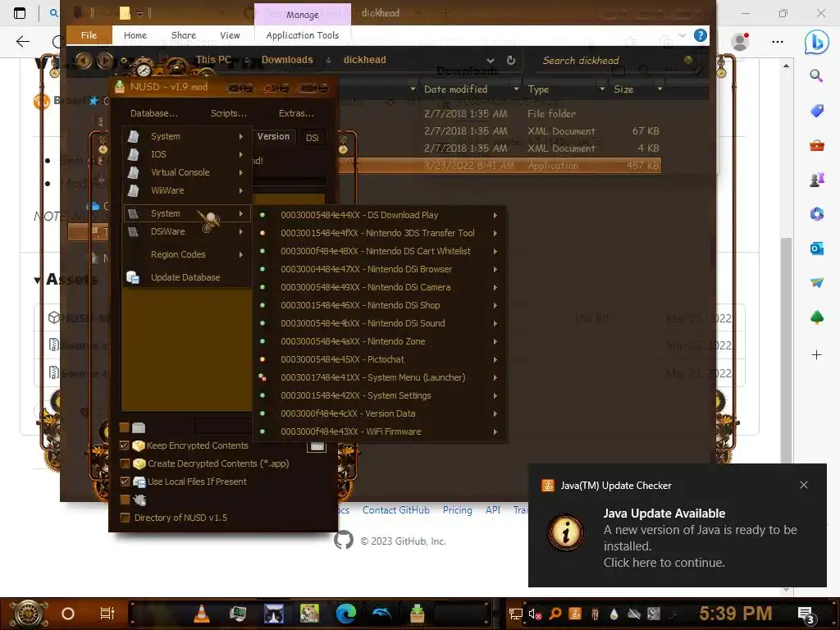Expand Nintendo DSi Browser submenu arrow
The image size is (840, 630).
click(x=495, y=269)
